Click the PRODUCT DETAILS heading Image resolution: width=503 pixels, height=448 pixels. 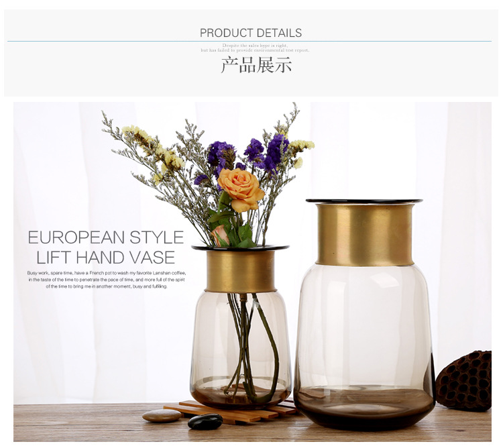(251, 33)
